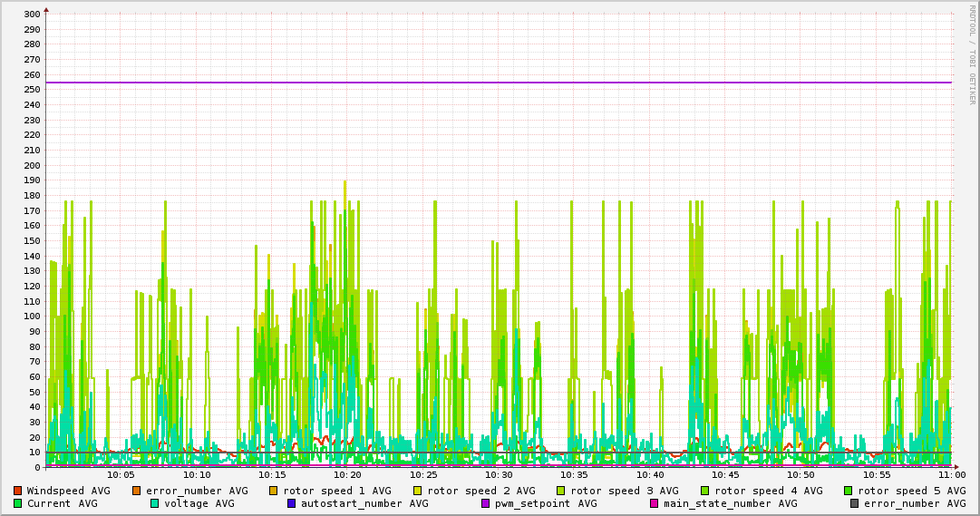Click the red Windspeed AVG legend swatch
Viewport: 980px width, 516px height.
tap(18, 491)
